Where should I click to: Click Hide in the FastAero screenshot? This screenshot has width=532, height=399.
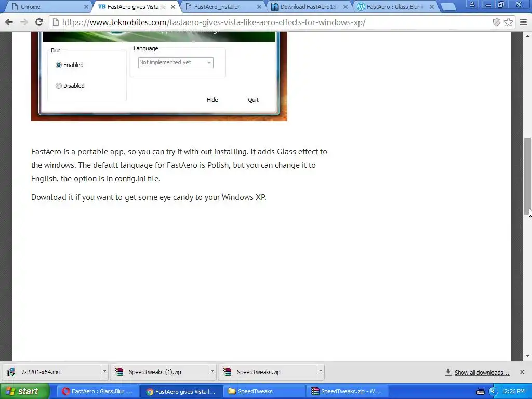pos(212,100)
